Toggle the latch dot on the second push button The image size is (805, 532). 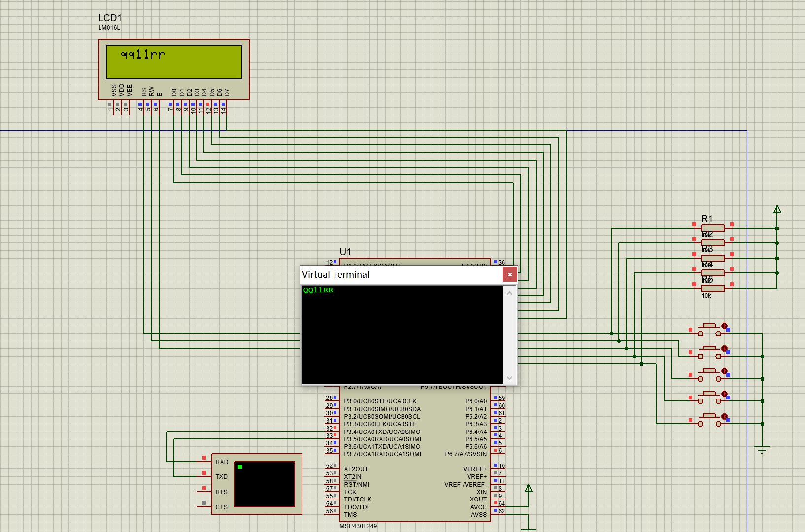click(x=724, y=348)
